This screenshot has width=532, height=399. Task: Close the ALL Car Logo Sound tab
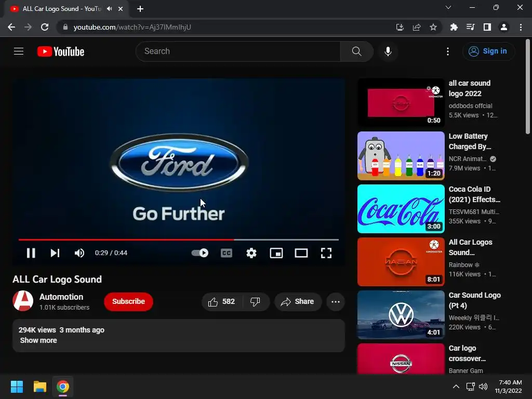click(x=121, y=9)
